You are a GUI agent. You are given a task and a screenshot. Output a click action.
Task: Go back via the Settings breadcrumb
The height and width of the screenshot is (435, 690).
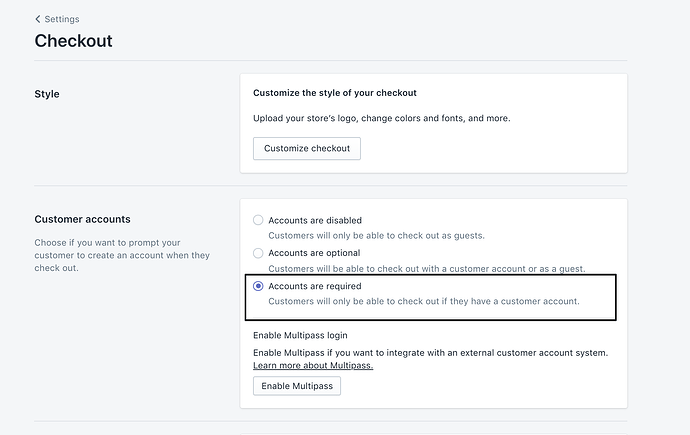[62, 19]
